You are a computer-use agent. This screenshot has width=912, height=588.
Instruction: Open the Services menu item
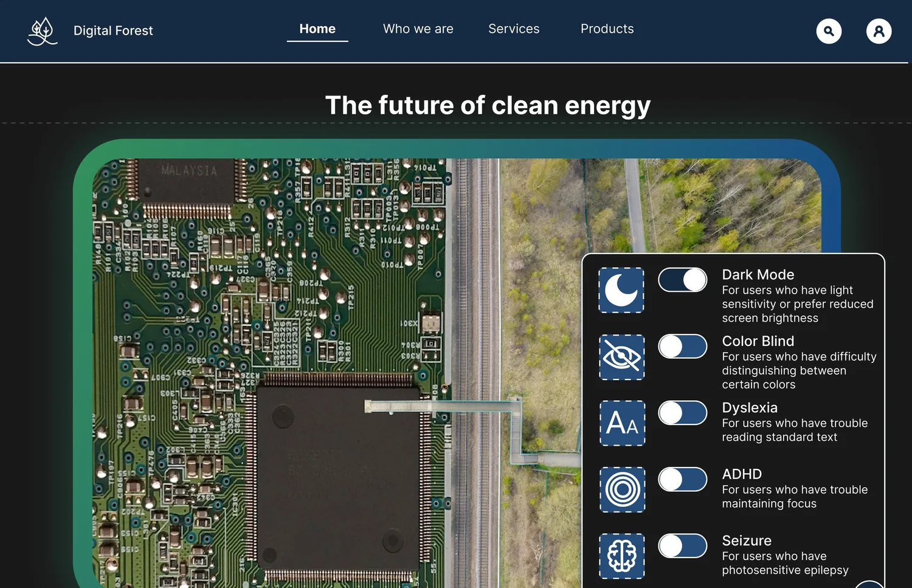514,29
